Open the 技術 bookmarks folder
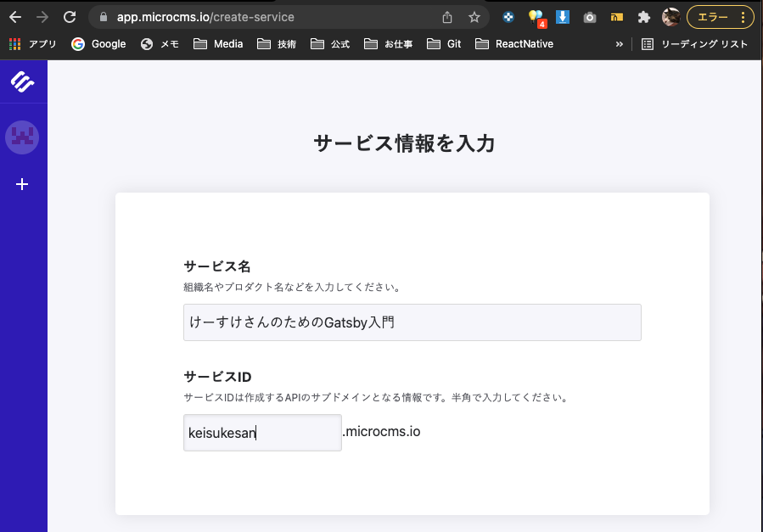This screenshot has height=532, width=763. [x=277, y=44]
